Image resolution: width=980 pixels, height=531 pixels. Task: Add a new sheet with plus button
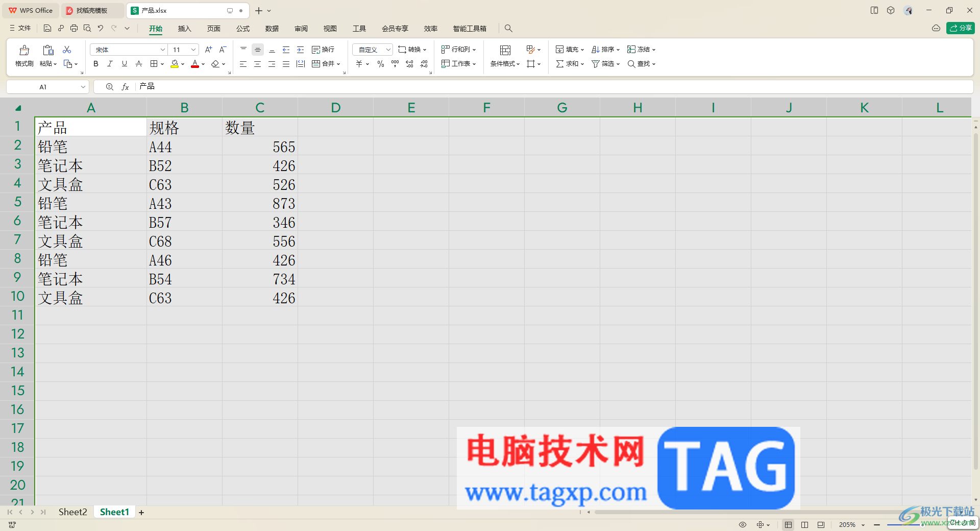[141, 513]
